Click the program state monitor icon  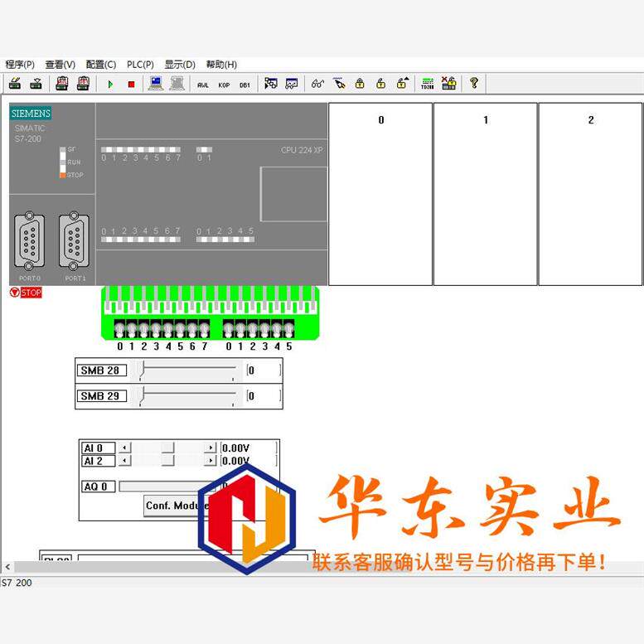pyautogui.click(x=271, y=84)
